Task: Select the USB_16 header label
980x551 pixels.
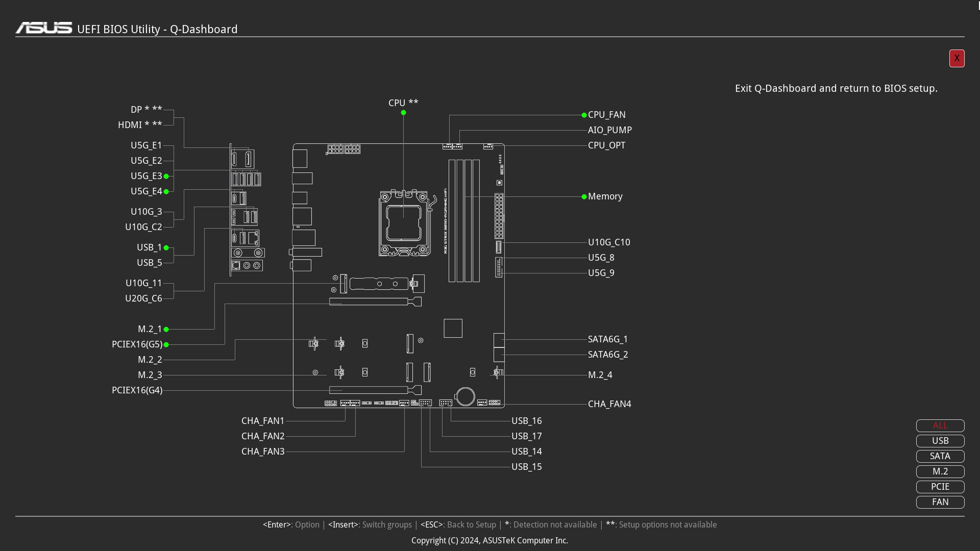Action: 527,421
